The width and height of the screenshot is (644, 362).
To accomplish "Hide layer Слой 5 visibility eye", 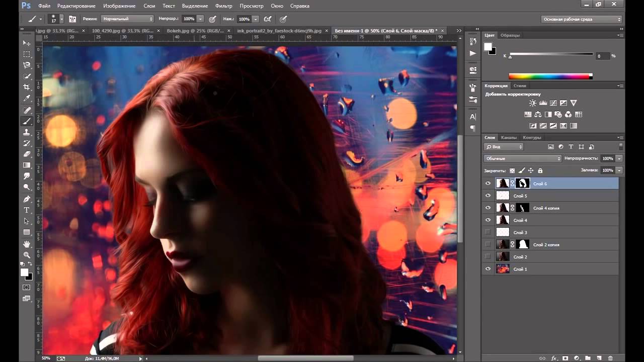I will pyautogui.click(x=488, y=196).
